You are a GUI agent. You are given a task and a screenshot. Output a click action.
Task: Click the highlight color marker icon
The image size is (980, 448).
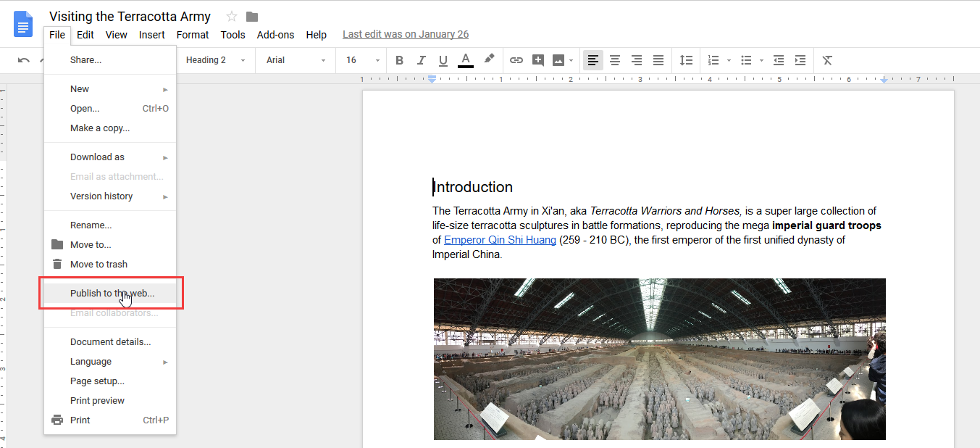pyautogui.click(x=489, y=59)
